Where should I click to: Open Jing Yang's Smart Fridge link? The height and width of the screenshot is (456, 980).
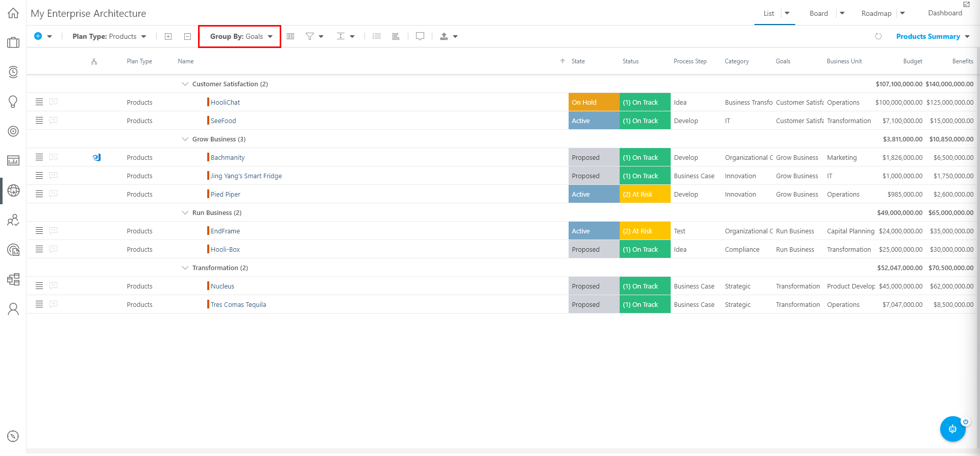(246, 176)
